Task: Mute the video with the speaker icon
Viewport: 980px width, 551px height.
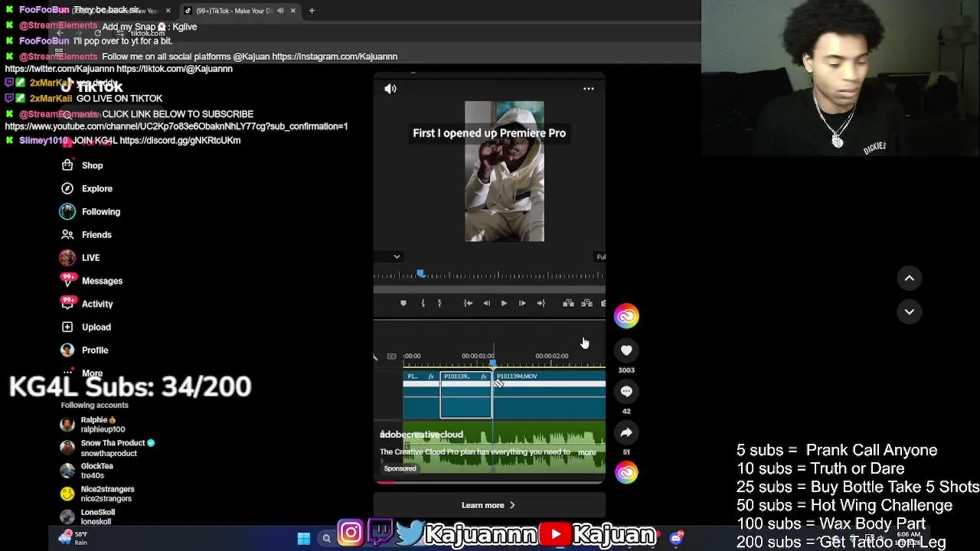Action: coord(390,89)
